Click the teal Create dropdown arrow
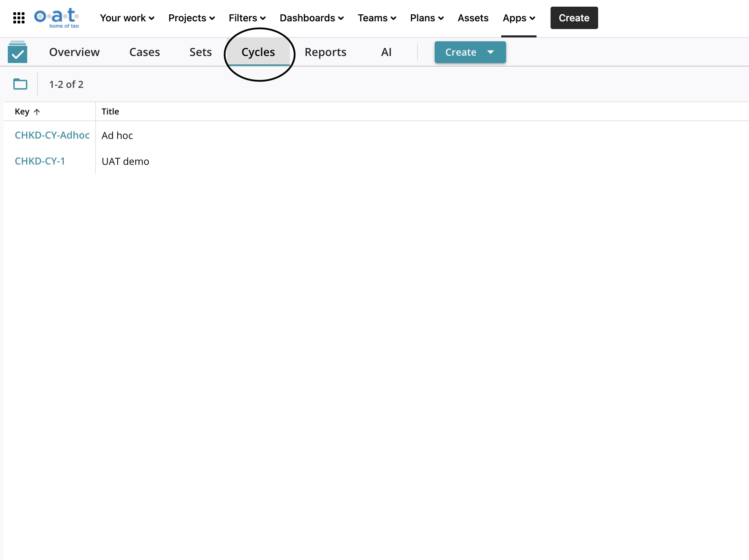The image size is (749, 560). (x=491, y=52)
